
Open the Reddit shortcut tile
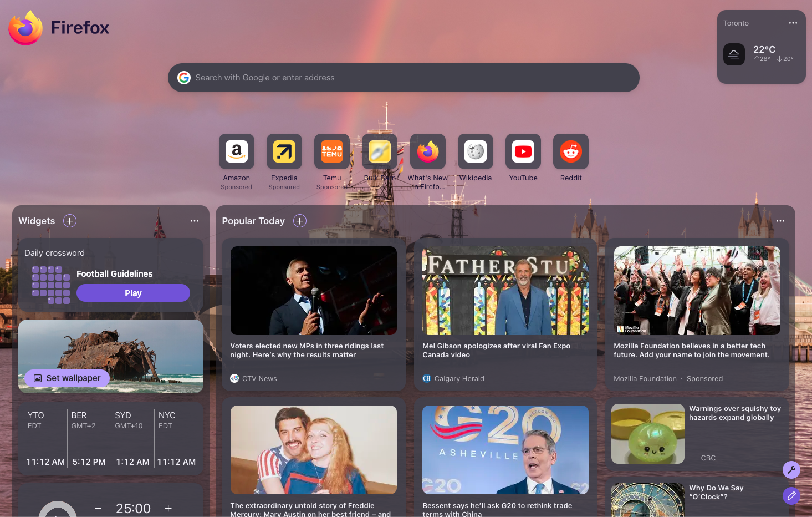(571, 151)
